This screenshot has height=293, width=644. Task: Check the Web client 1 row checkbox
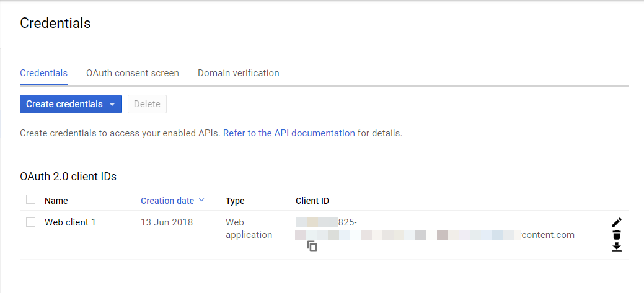30,222
